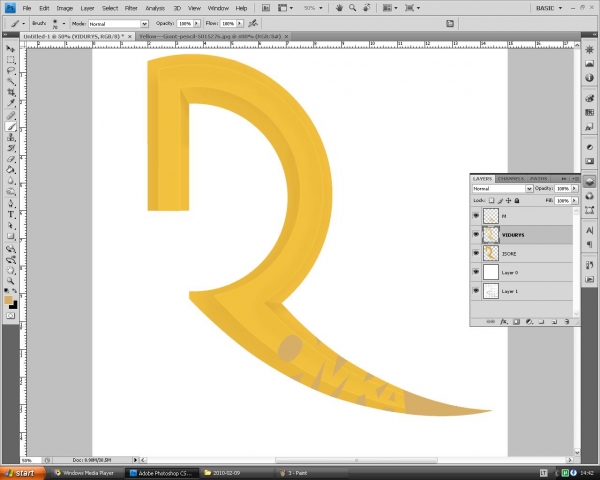Select the Eyedropper tool

(11, 103)
